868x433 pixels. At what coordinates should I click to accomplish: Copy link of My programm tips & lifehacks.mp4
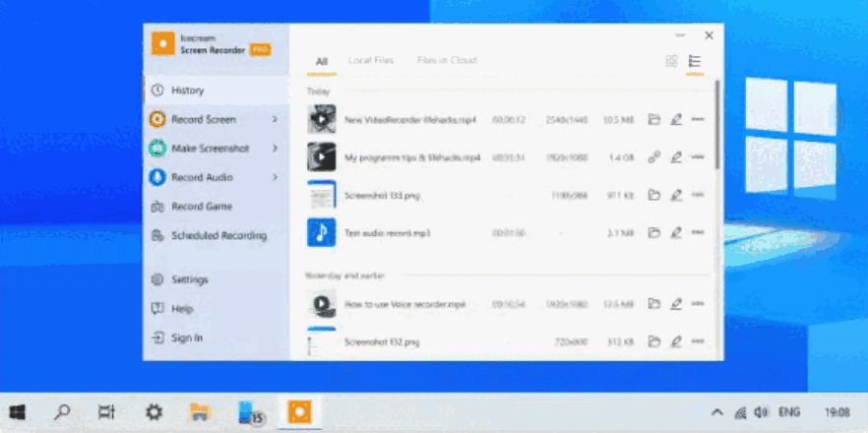(x=654, y=157)
